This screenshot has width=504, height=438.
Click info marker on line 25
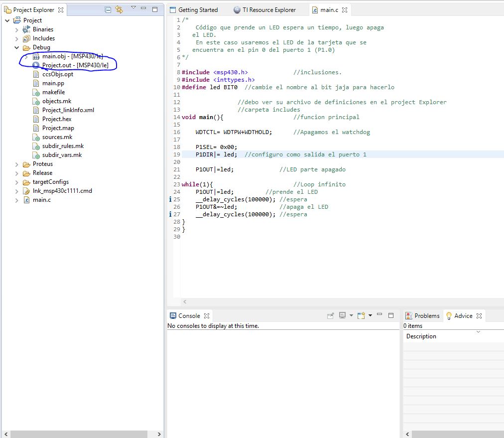tap(170, 199)
